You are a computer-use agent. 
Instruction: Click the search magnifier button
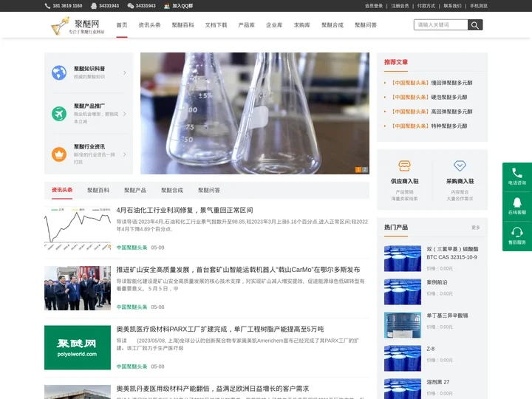pyautogui.click(x=475, y=25)
